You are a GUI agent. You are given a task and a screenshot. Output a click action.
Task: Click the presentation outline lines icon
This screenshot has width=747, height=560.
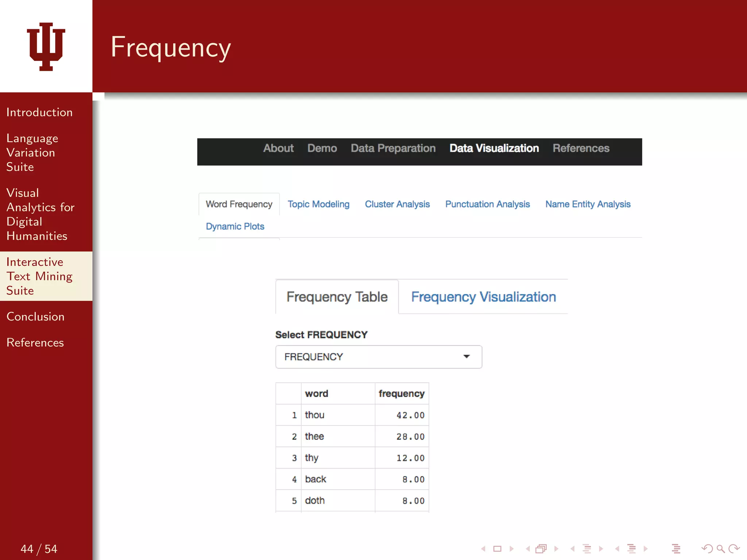(676, 549)
